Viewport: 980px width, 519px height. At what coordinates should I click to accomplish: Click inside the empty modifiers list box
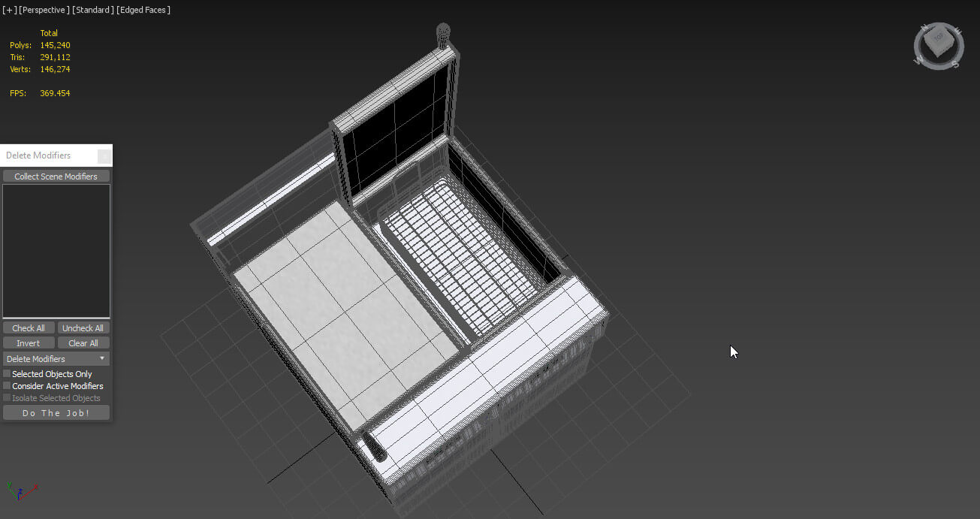(x=56, y=251)
